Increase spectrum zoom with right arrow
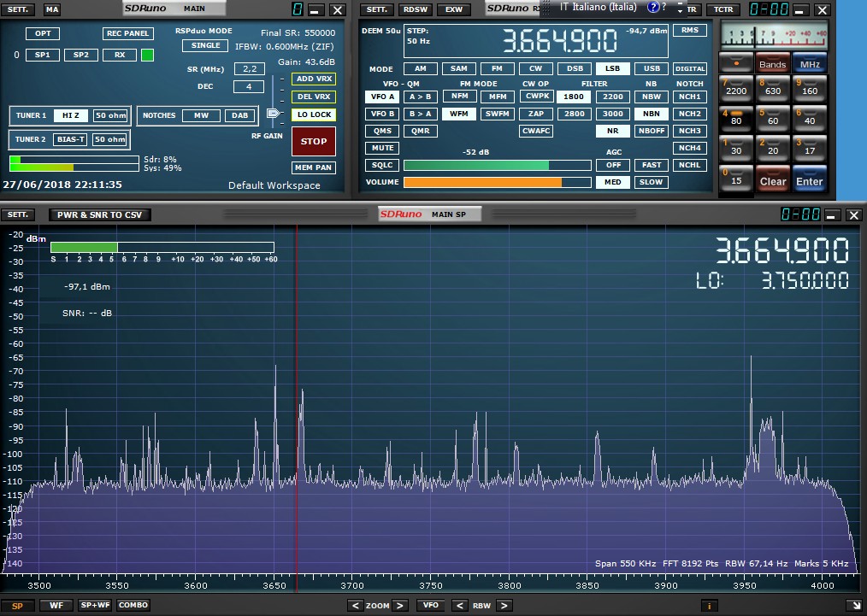Viewport: 867px width, 616px height. pyautogui.click(x=400, y=606)
